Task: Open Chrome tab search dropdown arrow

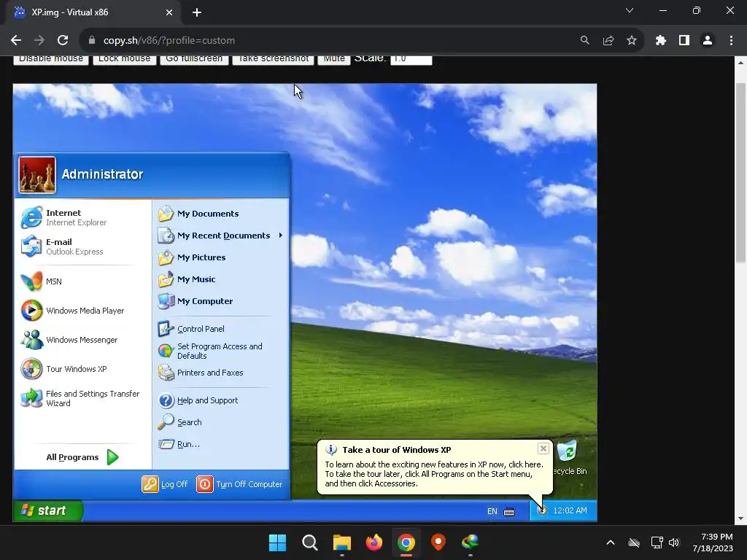Action: [x=630, y=10]
